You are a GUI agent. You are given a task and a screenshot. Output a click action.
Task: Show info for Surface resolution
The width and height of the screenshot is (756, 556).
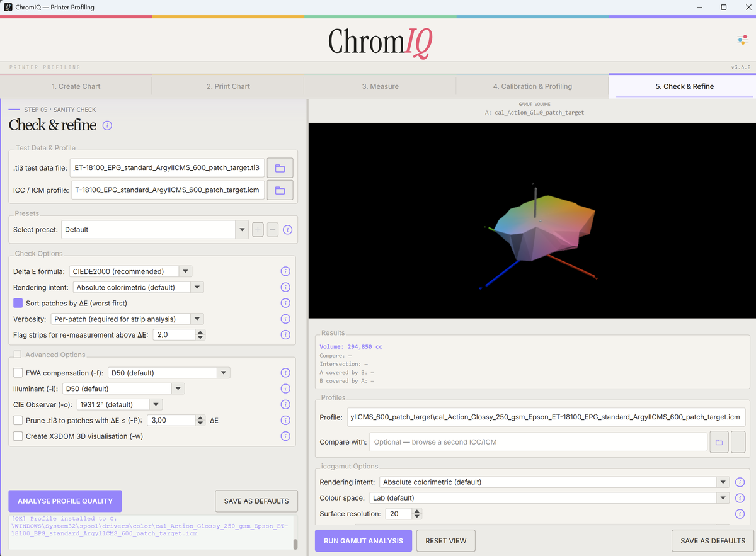[x=740, y=514]
